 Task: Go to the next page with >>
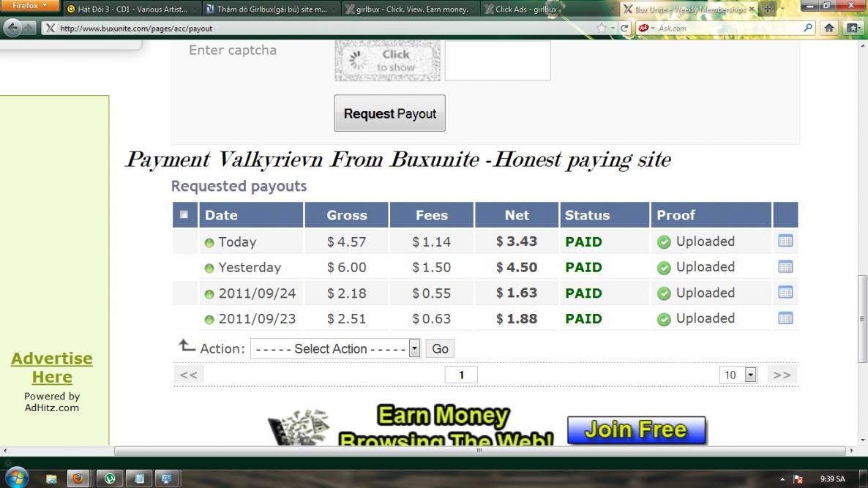point(782,375)
